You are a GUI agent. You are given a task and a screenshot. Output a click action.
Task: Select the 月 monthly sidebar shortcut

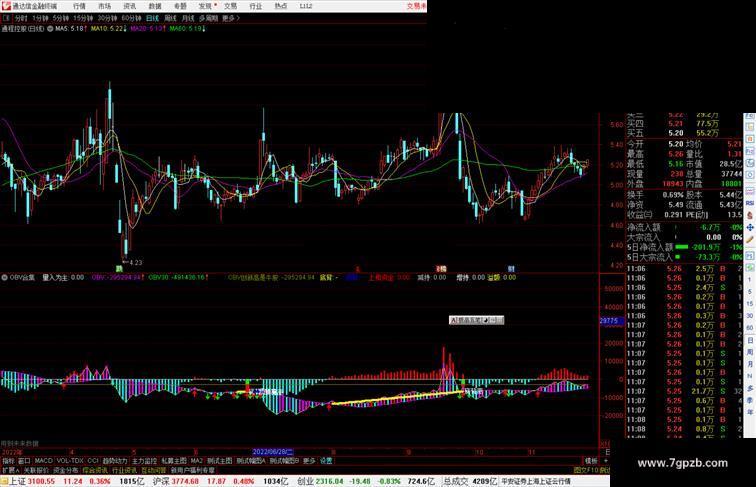pos(750,365)
